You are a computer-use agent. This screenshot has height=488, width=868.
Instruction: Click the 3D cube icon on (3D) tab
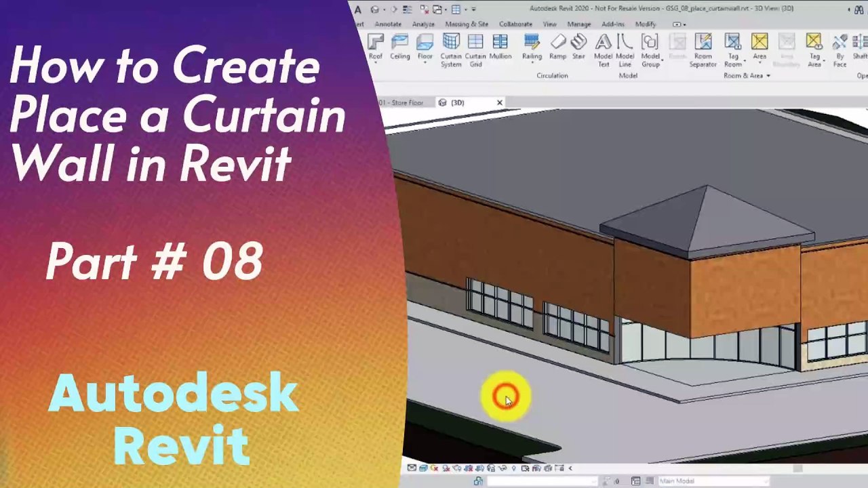(x=442, y=102)
